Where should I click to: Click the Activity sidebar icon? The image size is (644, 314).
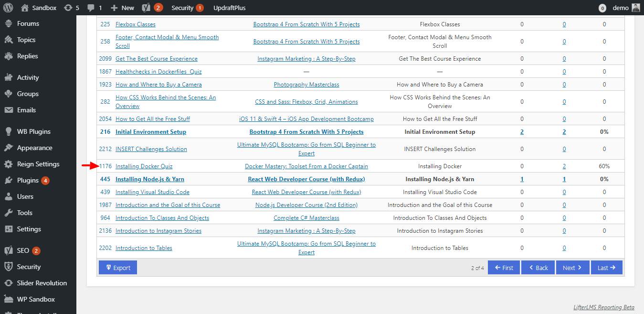[8, 77]
